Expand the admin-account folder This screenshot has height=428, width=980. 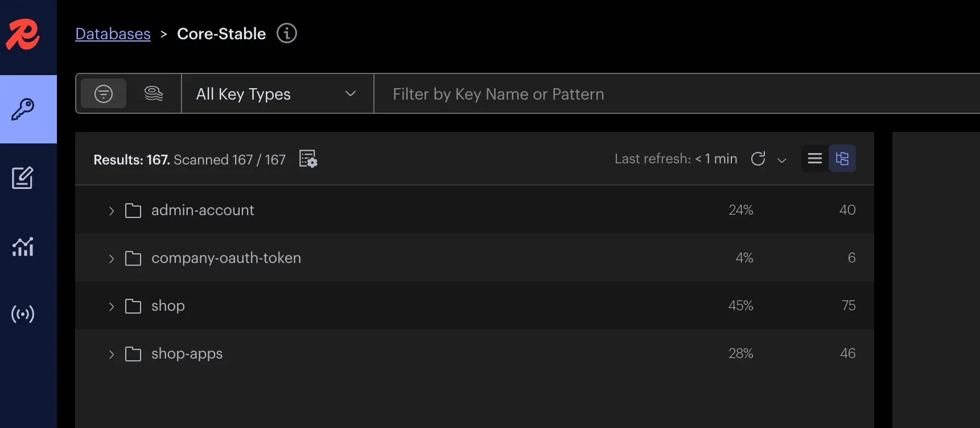[112, 211]
